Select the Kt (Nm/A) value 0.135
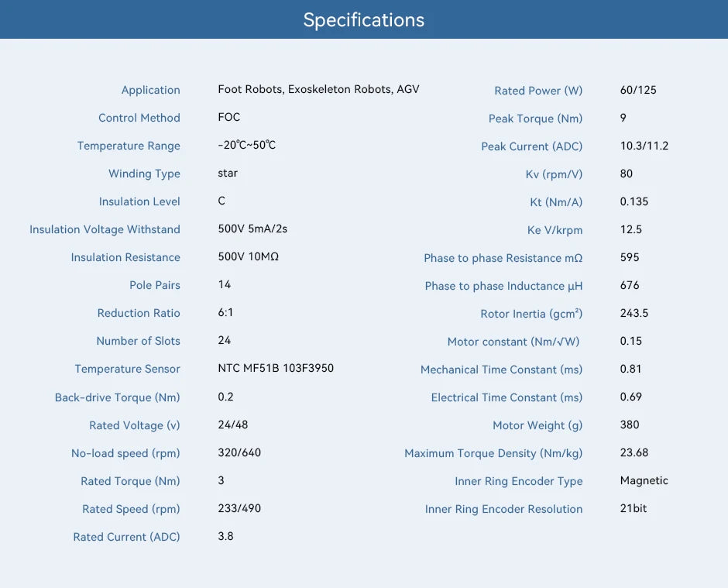This screenshot has width=728, height=588. pyautogui.click(x=634, y=201)
